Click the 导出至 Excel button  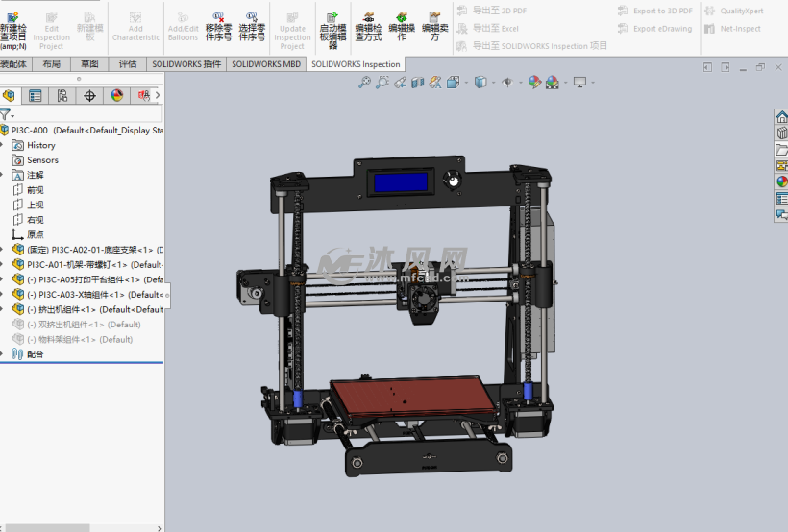click(487, 29)
